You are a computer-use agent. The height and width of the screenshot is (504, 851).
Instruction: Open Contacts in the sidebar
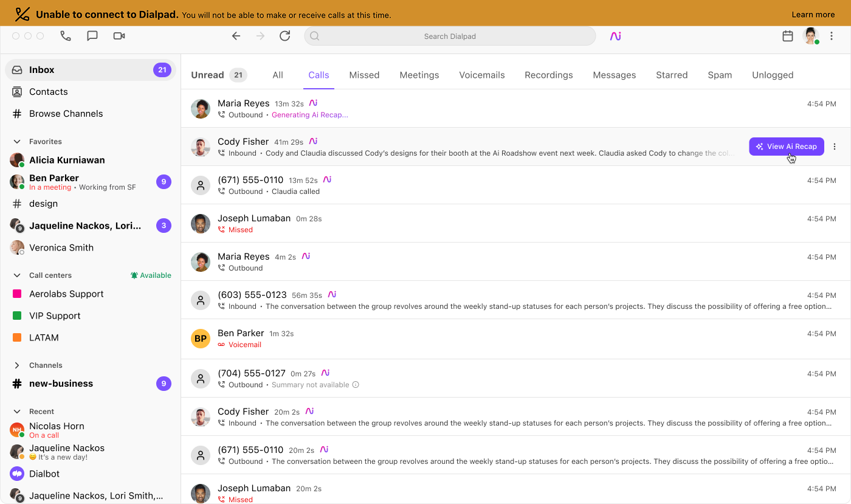coord(91,92)
